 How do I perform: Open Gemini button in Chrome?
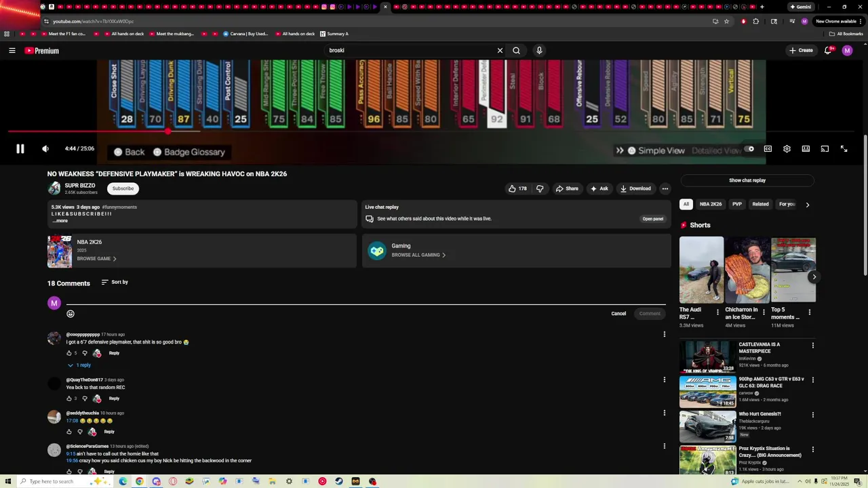click(x=800, y=7)
